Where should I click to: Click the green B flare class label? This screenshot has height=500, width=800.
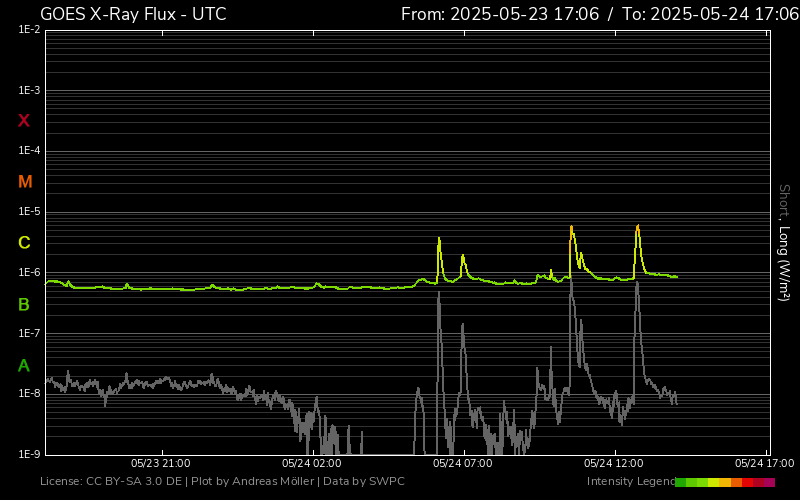(24, 304)
